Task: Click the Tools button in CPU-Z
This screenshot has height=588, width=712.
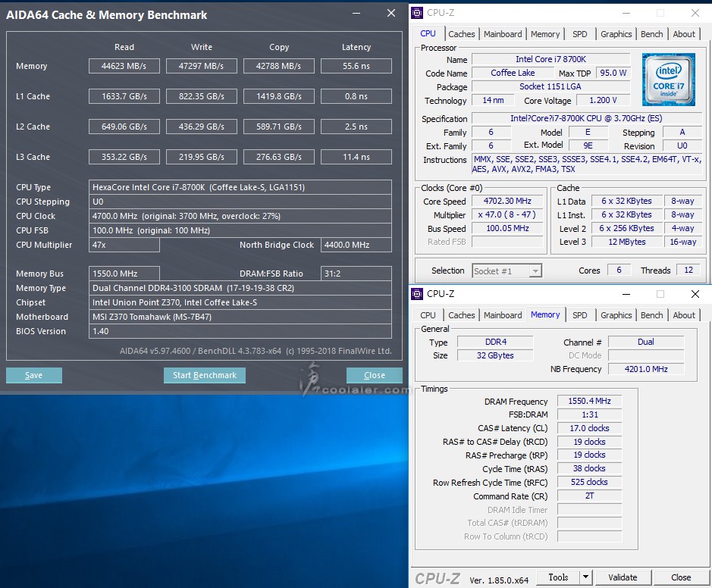Action: click(558, 577)
